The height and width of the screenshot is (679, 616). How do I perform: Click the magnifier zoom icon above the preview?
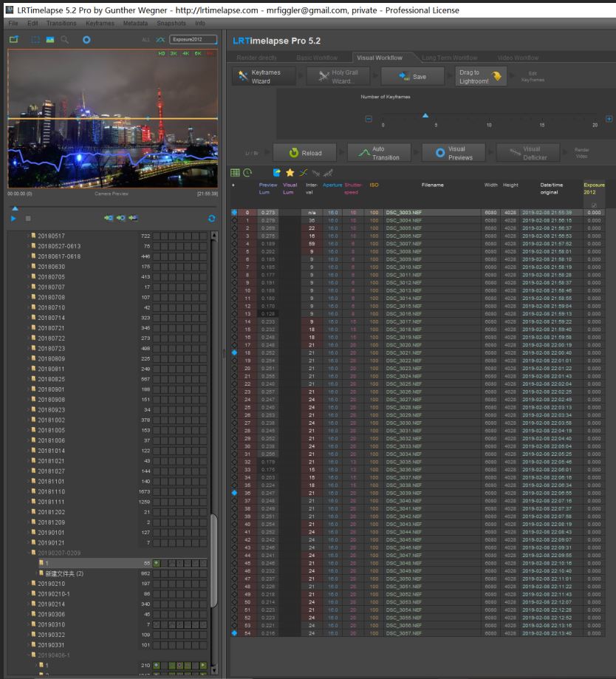click(65, 40)
